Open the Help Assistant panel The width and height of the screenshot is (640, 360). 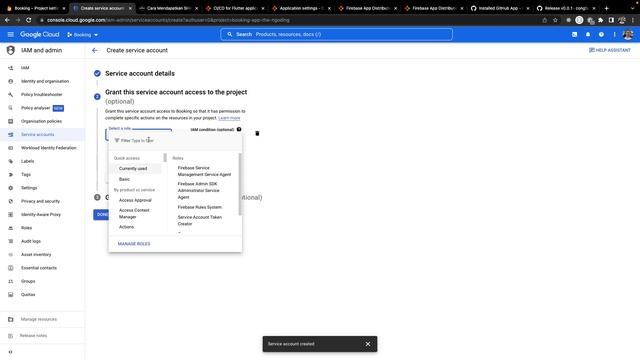(609, 50)
